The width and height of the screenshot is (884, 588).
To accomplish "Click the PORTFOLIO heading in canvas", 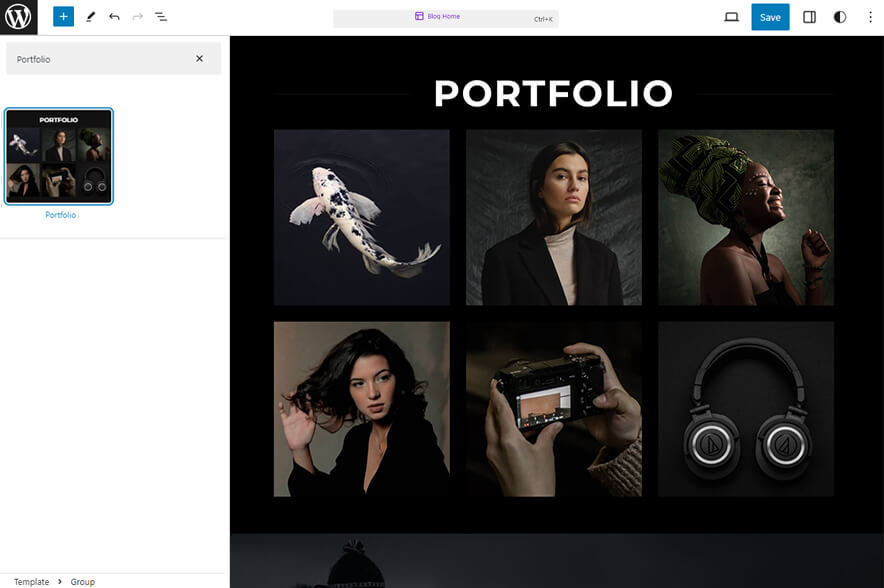I will (553, 94).
